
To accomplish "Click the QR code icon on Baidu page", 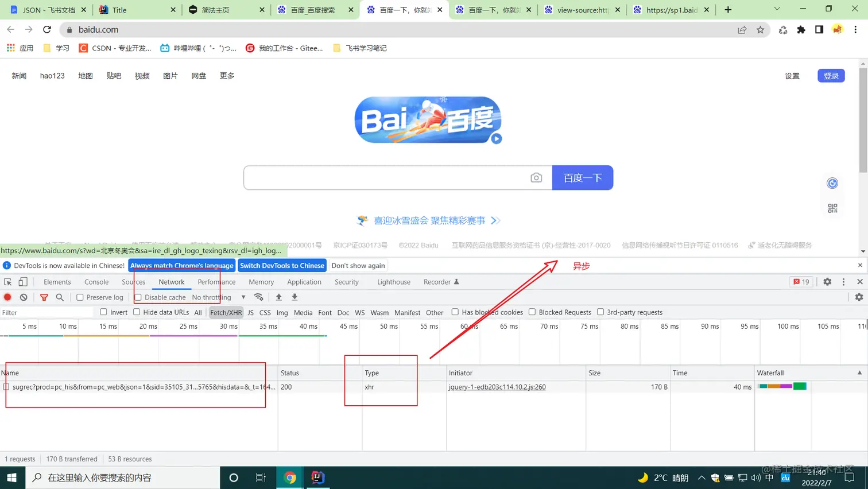I will click(x=832, y=208).
